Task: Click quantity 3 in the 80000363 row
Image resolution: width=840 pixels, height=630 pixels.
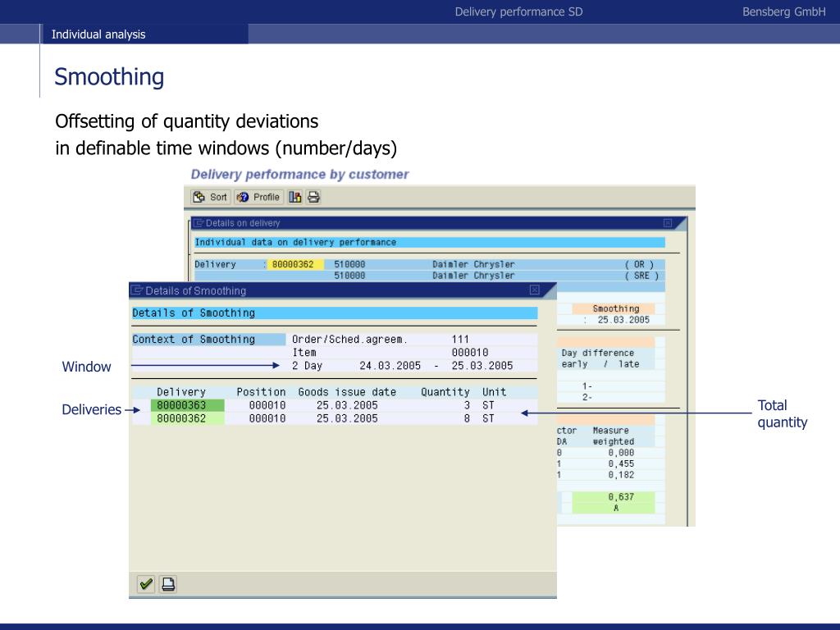Action: pyautogui.click(x=467, y=405)
